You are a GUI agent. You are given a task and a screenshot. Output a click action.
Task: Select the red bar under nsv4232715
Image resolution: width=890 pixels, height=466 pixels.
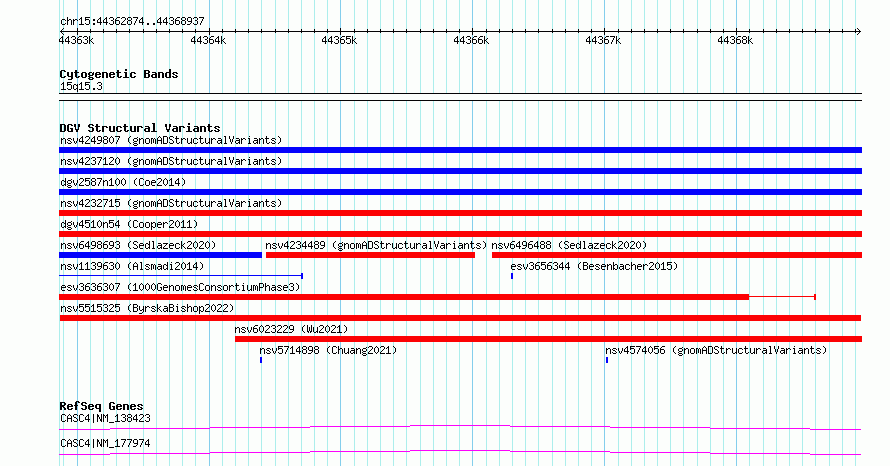(460, 213)
